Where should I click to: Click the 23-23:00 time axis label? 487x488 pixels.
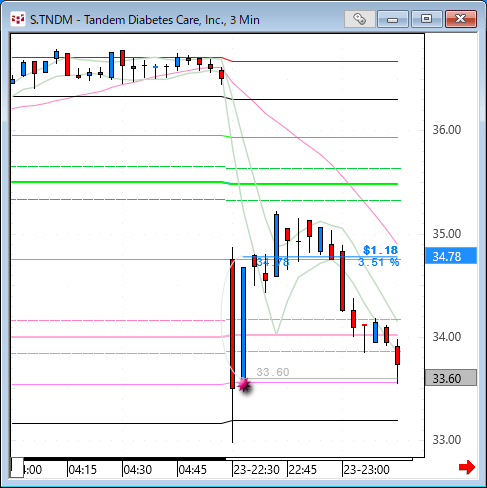[x=366, y=470]
